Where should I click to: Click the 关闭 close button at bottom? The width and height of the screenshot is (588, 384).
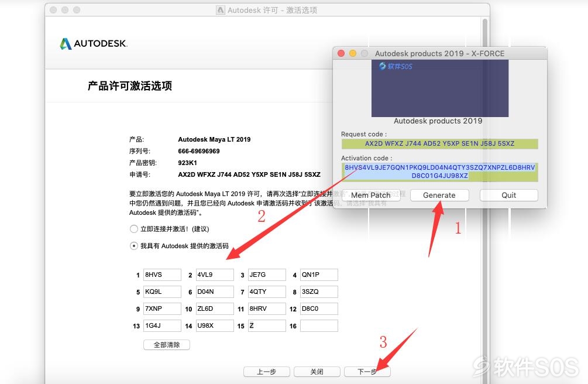click(317, 372)
